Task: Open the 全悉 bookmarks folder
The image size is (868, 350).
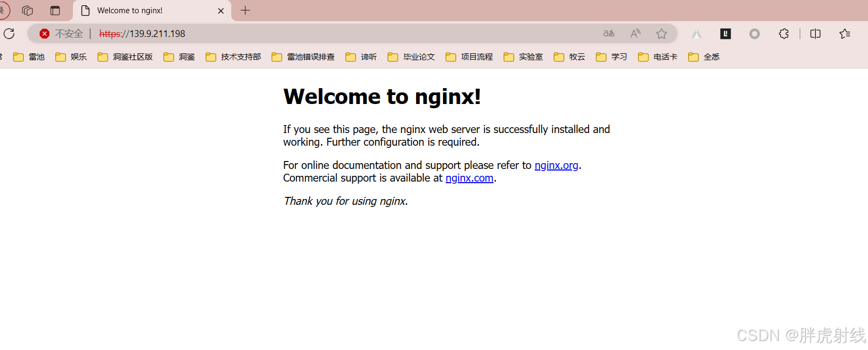Action: (704, 57)
